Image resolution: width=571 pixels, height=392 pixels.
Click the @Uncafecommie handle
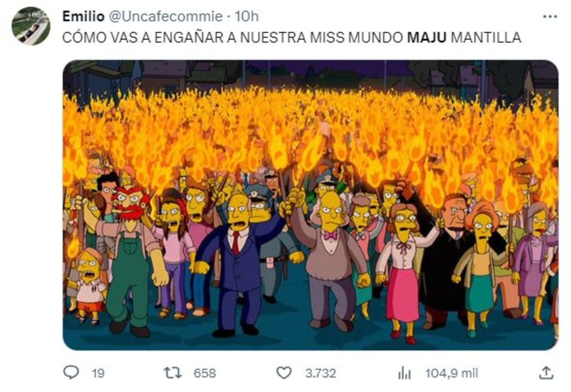point(165,16)
